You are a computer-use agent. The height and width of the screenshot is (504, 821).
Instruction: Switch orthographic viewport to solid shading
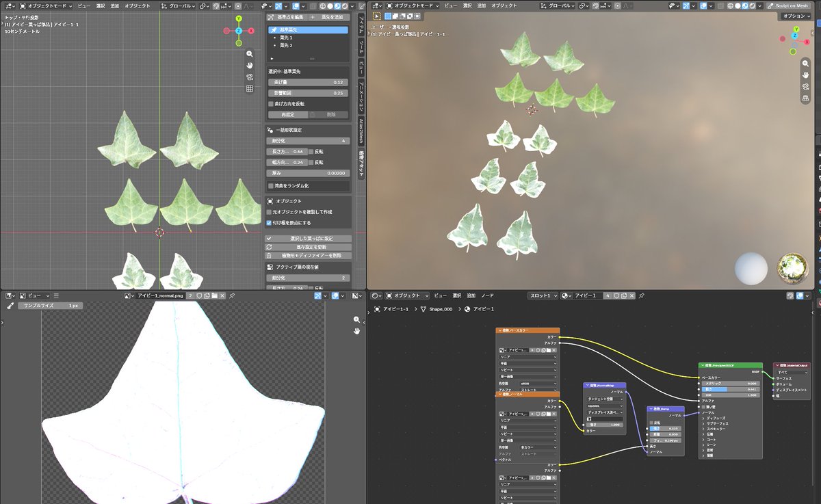tap(330, 5)
